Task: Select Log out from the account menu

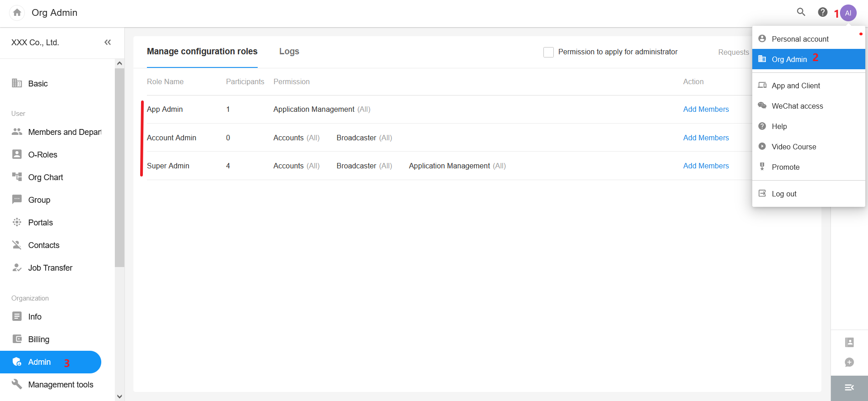Action: point(784,194)
